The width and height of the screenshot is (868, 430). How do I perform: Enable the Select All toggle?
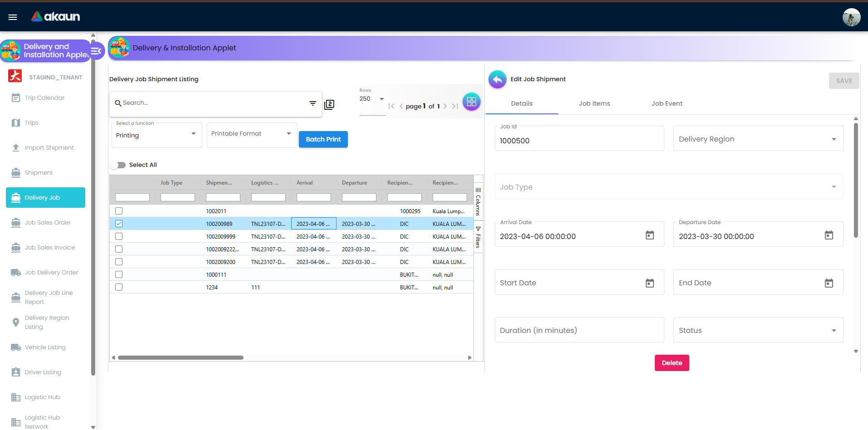tap(118, 165)
